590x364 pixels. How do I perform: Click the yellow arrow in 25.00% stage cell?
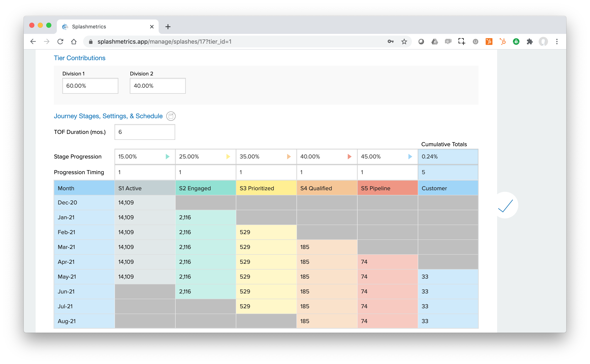228,157
